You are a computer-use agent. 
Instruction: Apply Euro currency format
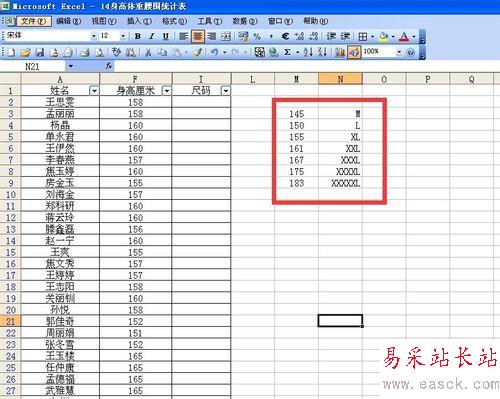(x=285, y=36)
